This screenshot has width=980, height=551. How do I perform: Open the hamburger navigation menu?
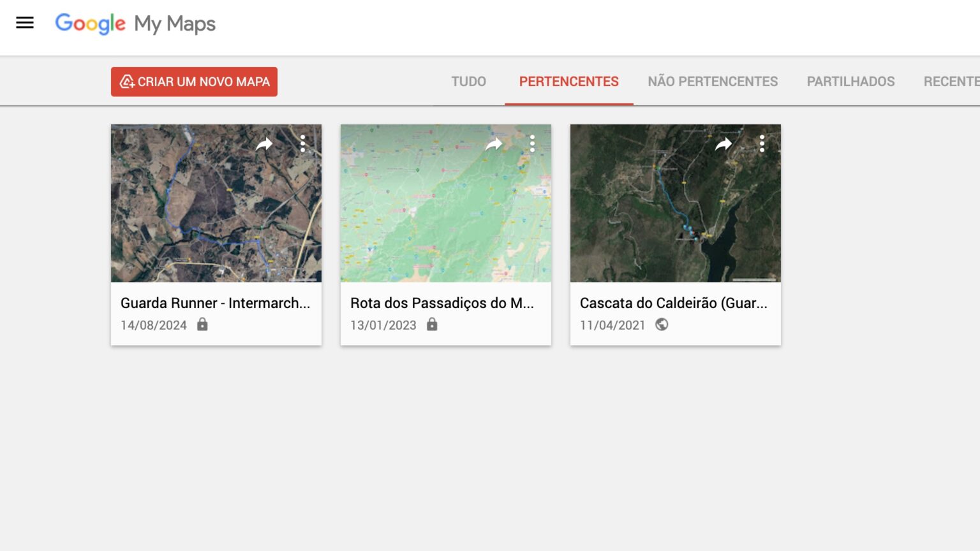(24, 22)
